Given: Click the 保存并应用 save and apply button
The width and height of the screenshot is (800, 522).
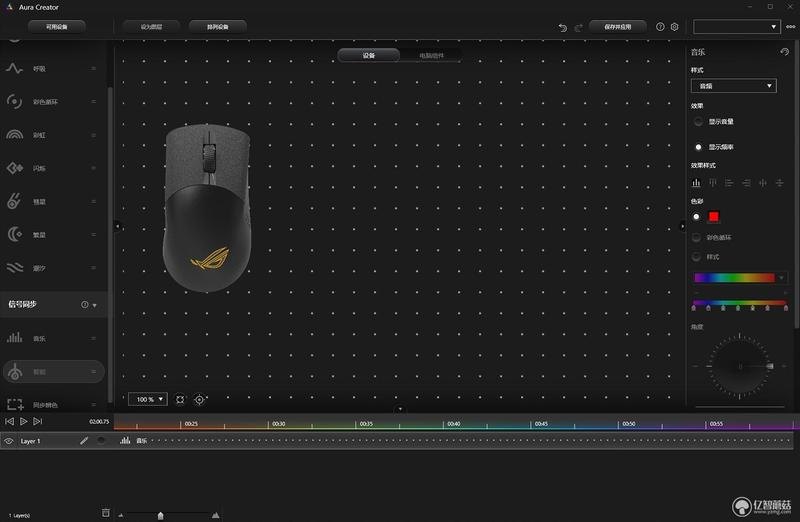Looking at the screenshot, I should [x=618, y=27].
